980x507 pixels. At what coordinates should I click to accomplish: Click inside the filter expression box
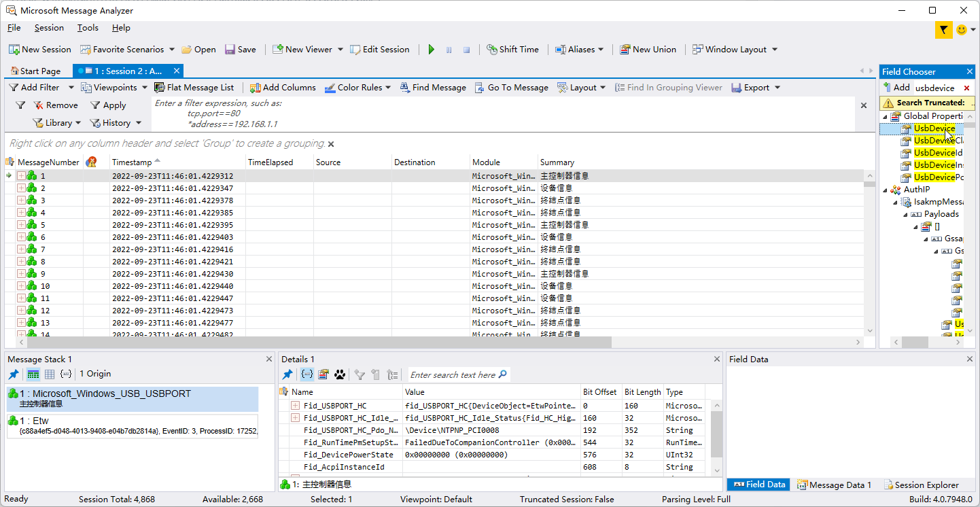tap(503, 113)
